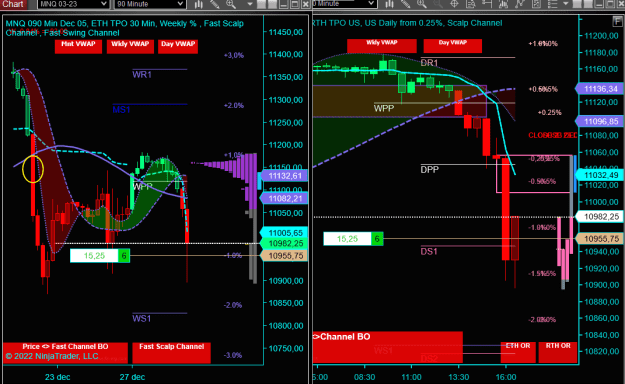
Task: Open the MNQ 03-23 instrument dropdown
Action: [x=73, y=4]
